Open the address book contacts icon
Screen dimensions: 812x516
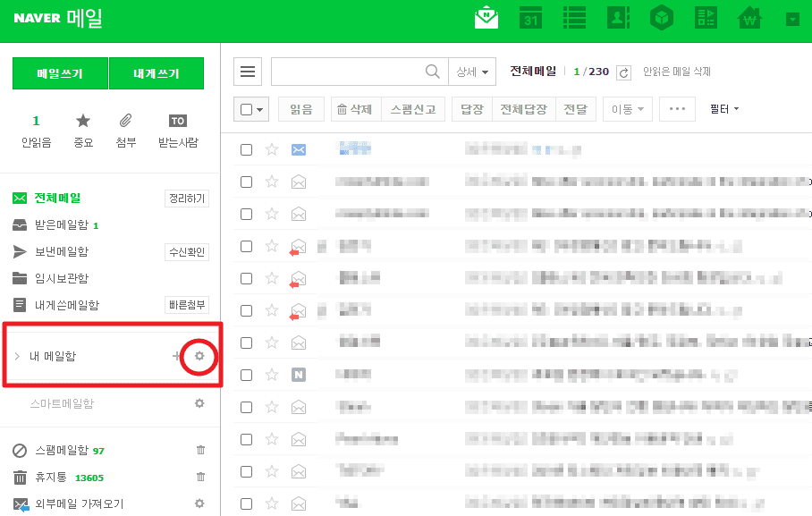[618, 18]
